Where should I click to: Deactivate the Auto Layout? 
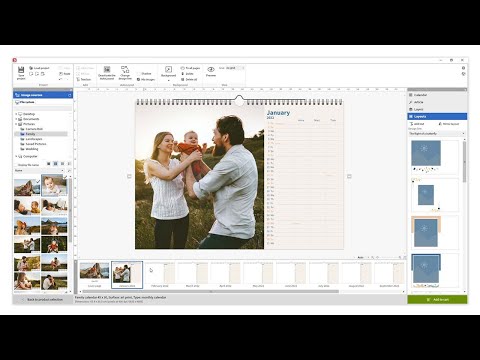tap(107, 73)
